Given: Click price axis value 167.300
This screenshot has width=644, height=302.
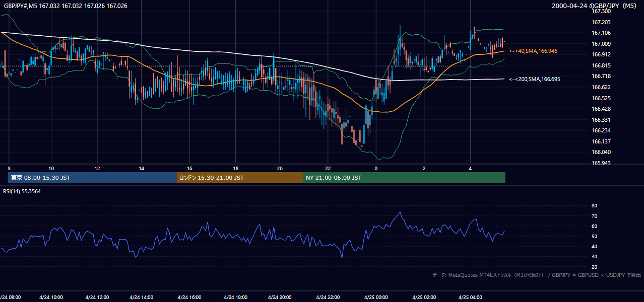Looking at the screenshot, I should (601, 11).
